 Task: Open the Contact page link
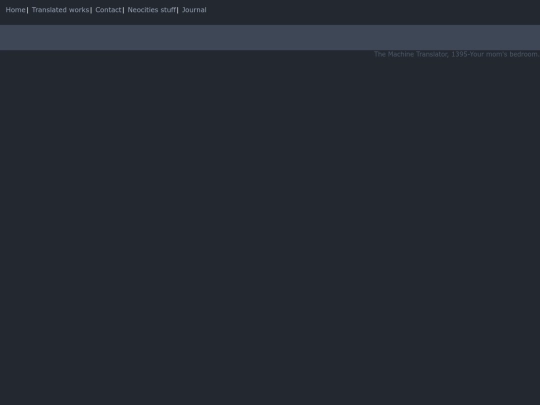(x=108, y=10)
